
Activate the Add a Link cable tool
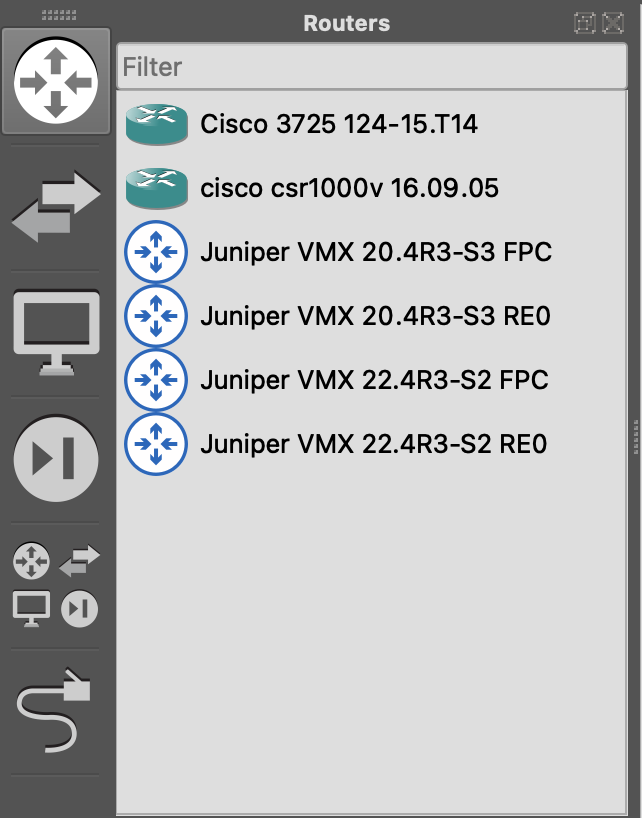click(x=56, y=710)
